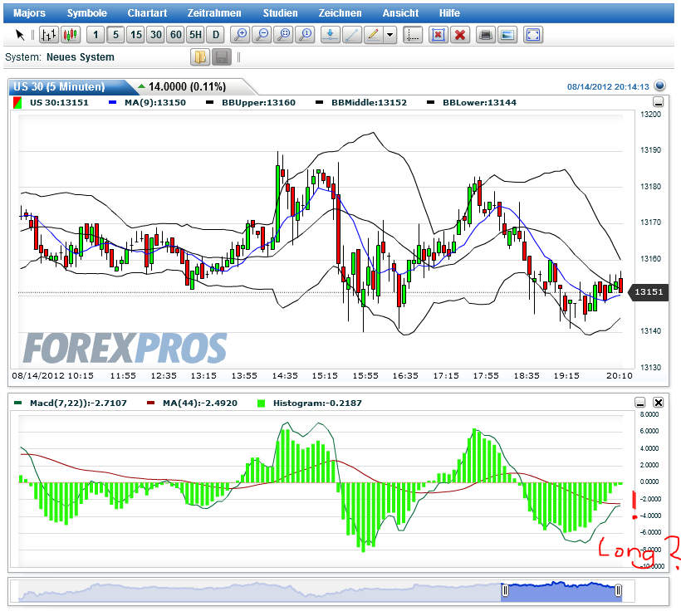
Task: Open the Ansicht menu
Action: (400, 13)
